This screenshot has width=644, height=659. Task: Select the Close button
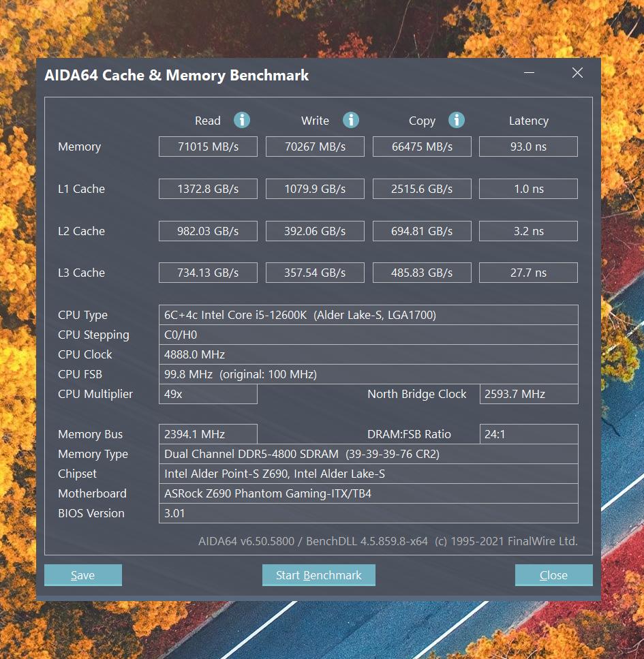[553, 574]
